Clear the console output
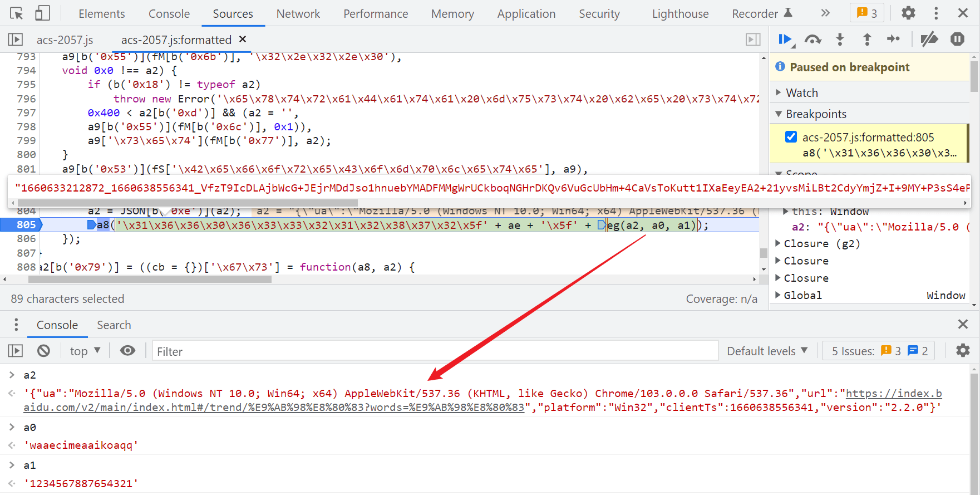The width and height of the screenshot is (980, 495). pyautogui.click(x=43, y=351)
